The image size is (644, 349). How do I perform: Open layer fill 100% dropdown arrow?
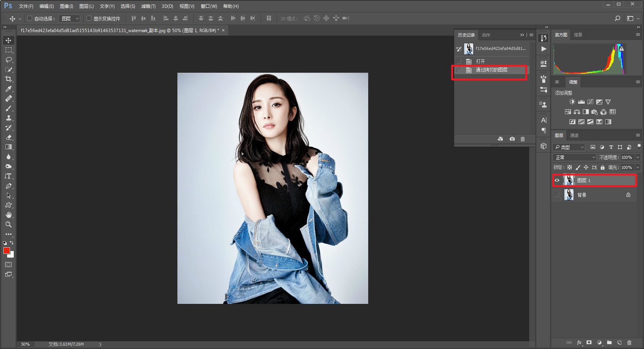[638, 167]
